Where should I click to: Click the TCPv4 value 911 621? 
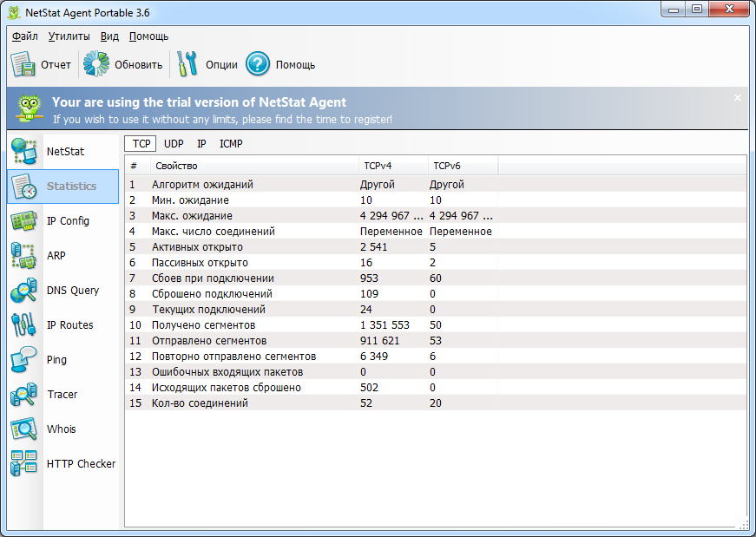click(380, 340)
